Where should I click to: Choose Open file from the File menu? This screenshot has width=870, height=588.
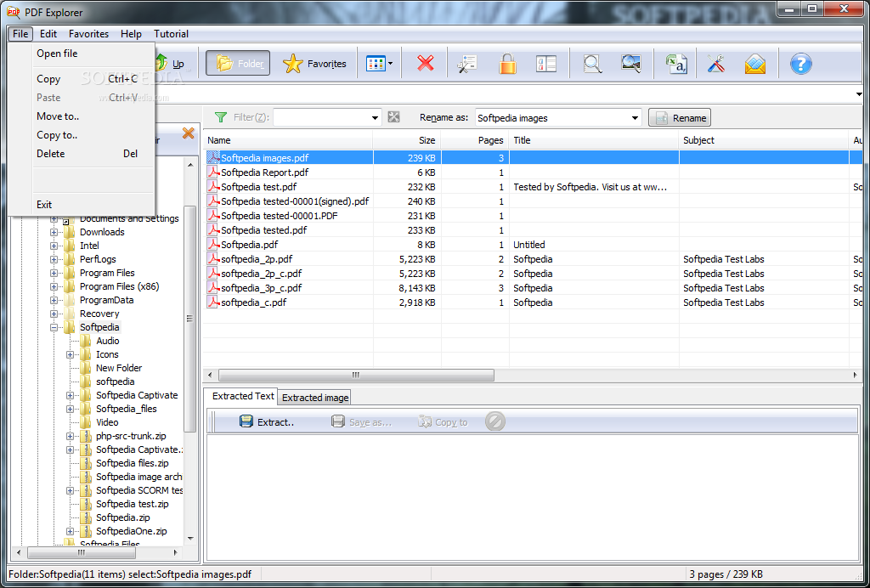[81, 54]
